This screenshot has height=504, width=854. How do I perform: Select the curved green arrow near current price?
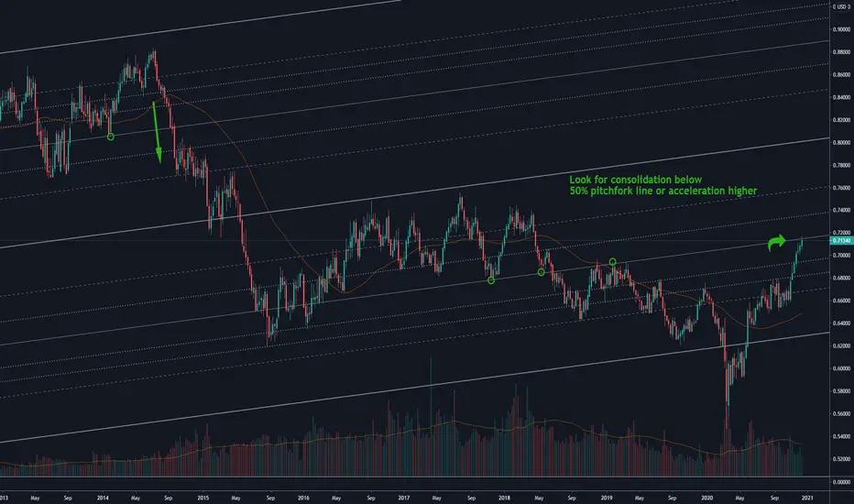coord(777,243)
